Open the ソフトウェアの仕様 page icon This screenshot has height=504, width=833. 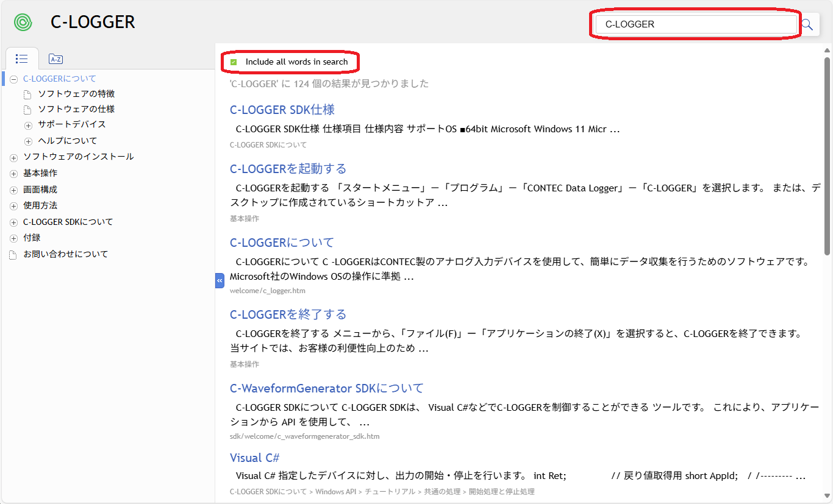pyautogui.click(x=27, y=110)
